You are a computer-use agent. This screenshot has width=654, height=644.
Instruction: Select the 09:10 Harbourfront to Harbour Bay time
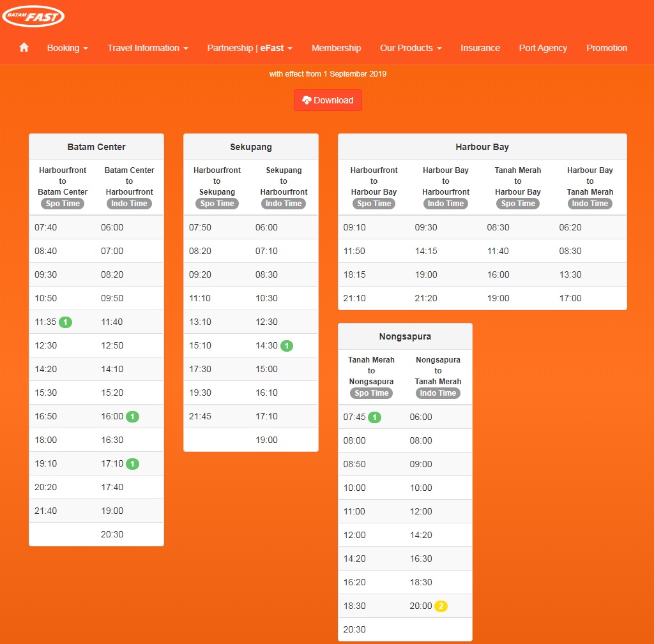[x=354, y=228]
